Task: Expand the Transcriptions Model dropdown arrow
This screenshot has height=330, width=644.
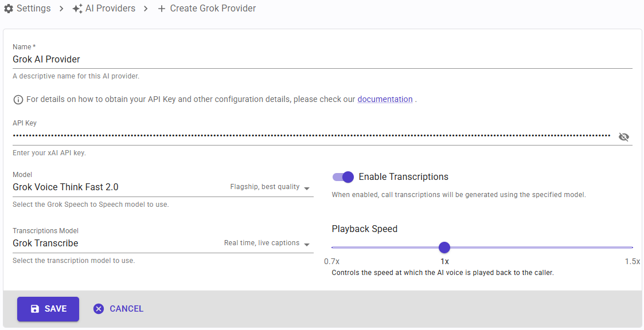Action: pos(307,244)
